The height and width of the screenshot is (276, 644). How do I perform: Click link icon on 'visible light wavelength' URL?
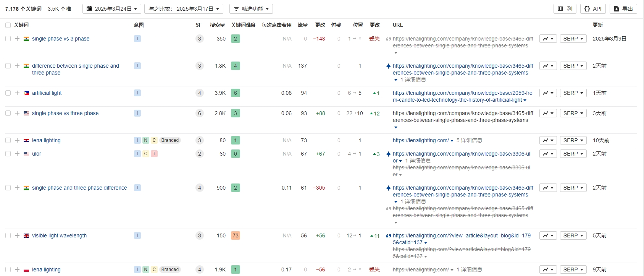(389, 236)
